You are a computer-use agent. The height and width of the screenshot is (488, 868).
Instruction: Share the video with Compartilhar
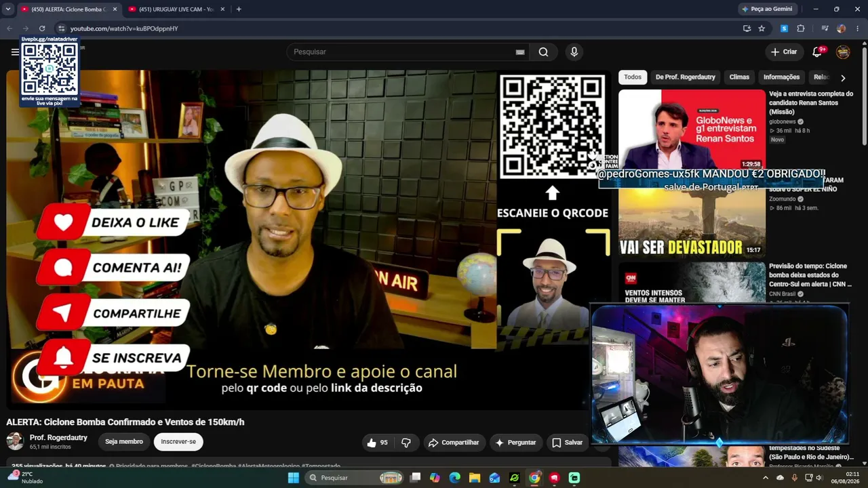click(454, 443)
